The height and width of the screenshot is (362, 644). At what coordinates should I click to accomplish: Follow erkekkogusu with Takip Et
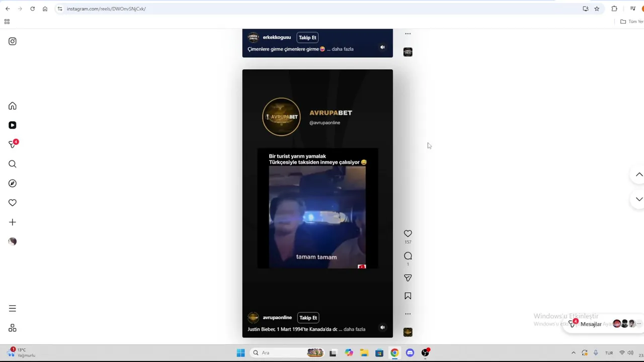pos(307,38)
